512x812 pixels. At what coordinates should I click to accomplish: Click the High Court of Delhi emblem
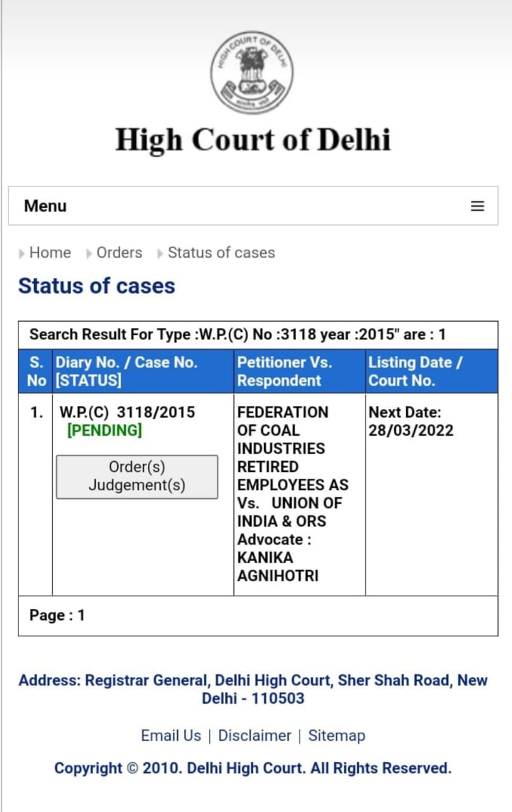[x=252, y=72]
